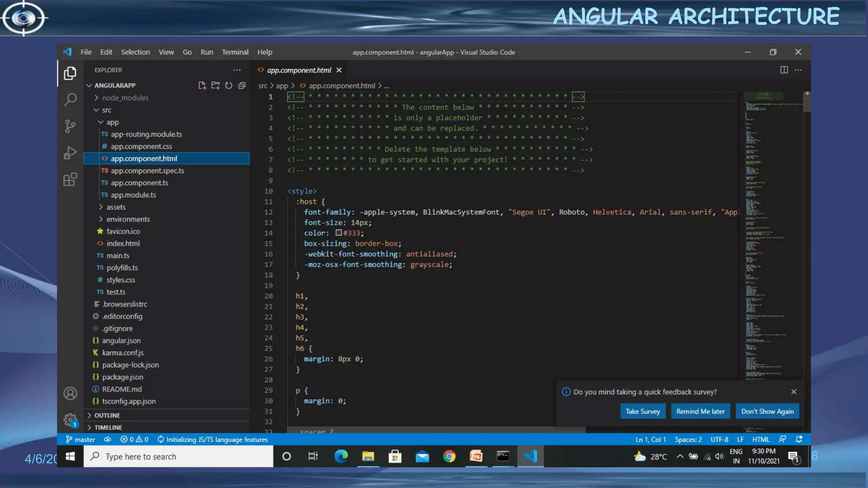Expand the OUTLINE section

click(x=167, y=415)
